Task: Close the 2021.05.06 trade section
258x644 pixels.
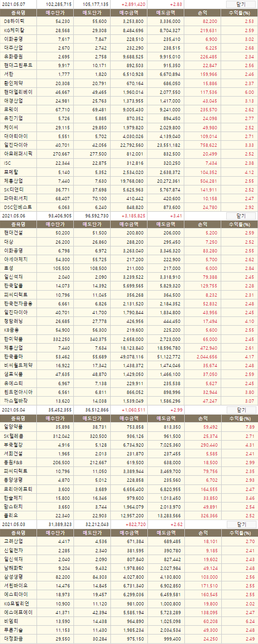Action: tap(241, 216)
